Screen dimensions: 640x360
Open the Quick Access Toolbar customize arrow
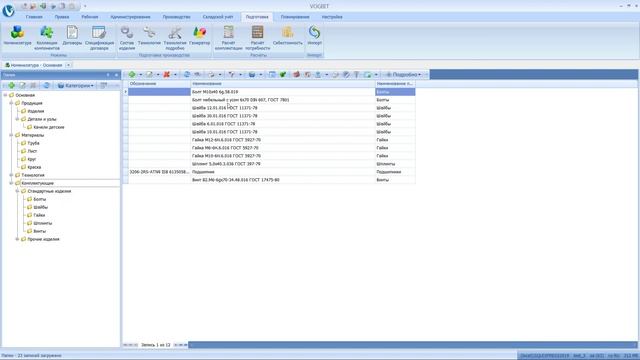pyautogui.click(x=85, y=6)
